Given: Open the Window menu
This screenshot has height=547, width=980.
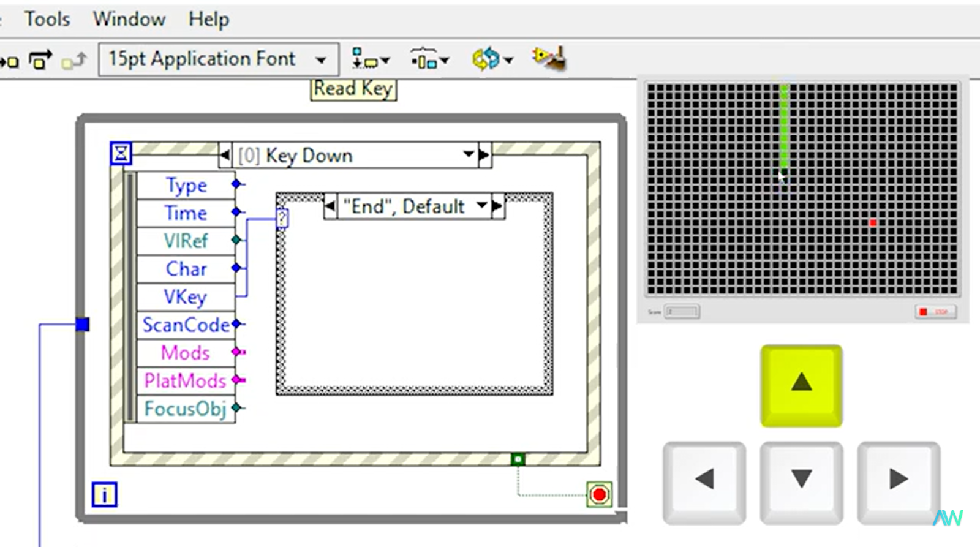Looking at the screenshot, I should 129,19.
